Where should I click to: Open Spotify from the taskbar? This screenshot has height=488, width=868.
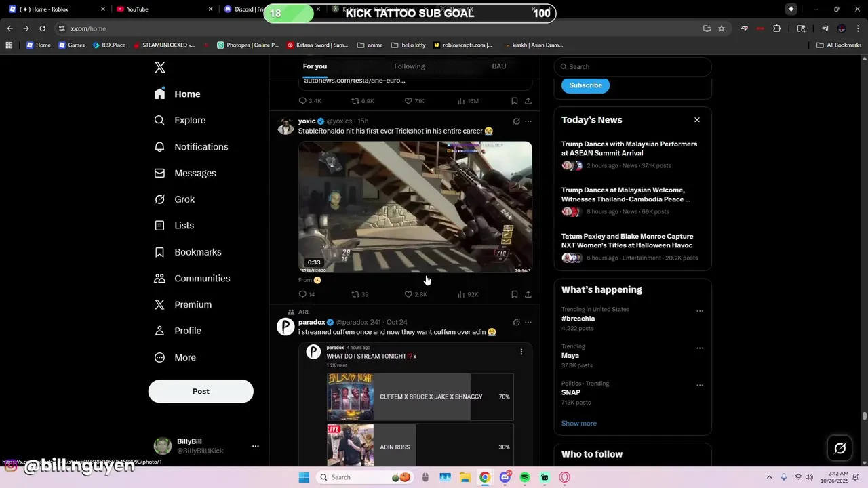pos(525,477)
